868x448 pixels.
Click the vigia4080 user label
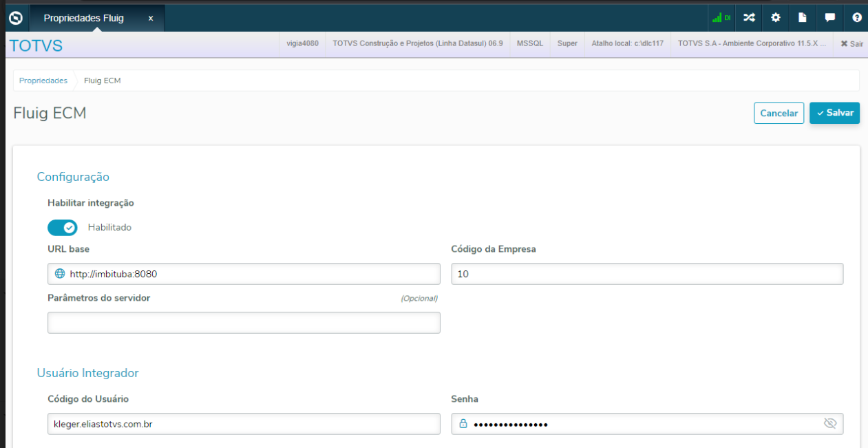coord(303,43)
